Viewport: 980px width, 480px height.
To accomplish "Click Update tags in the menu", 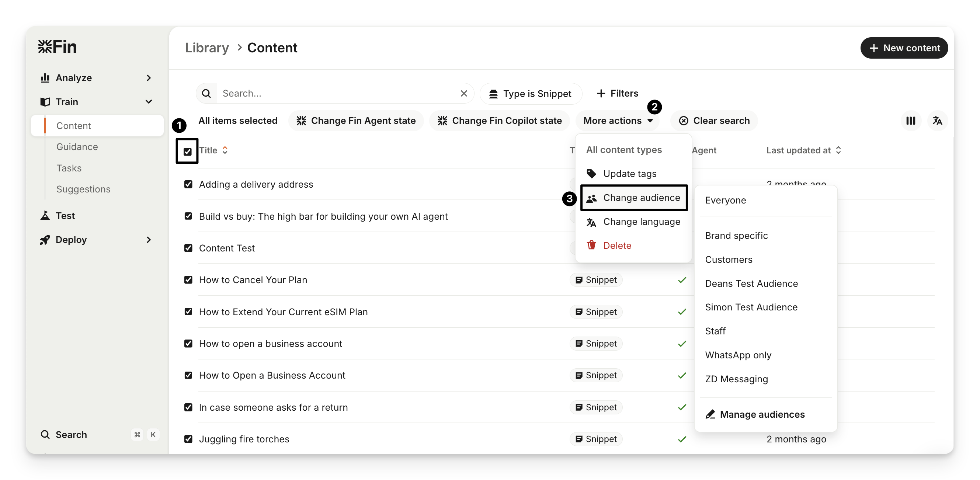I will (x=629, y=174).
